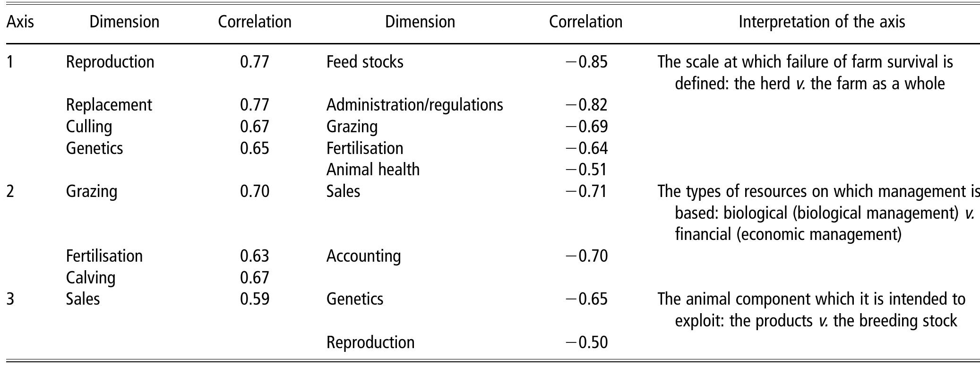Select the correlation value −0.50
Image resolution: width=980 pixels, height=367 pixels.
(586, 342)
